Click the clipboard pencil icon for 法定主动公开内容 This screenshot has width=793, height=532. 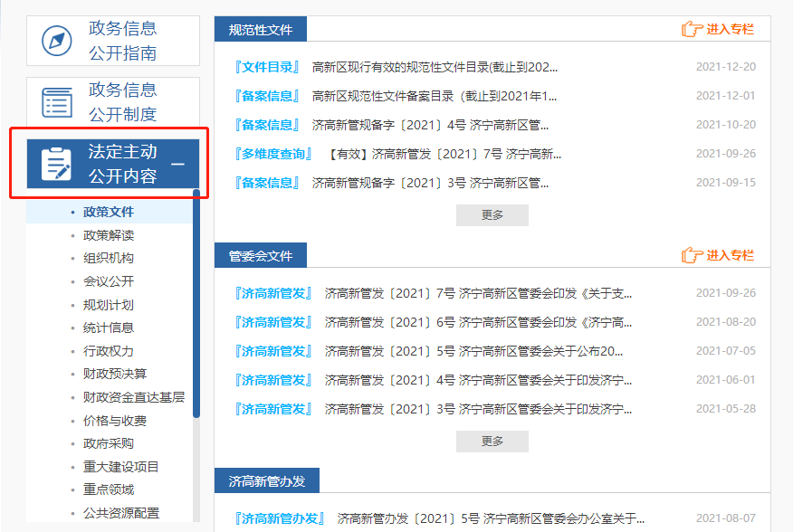[56, 164]
